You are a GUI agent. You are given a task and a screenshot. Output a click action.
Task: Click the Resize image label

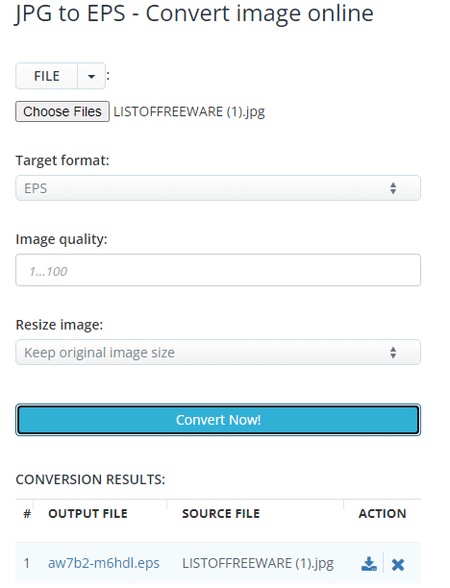pyautogui.click(x=59, y=325)
